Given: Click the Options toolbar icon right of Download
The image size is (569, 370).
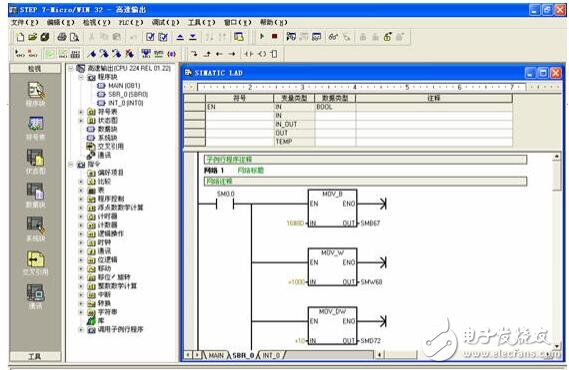Looking at the screenshot, I should [238, 37].
